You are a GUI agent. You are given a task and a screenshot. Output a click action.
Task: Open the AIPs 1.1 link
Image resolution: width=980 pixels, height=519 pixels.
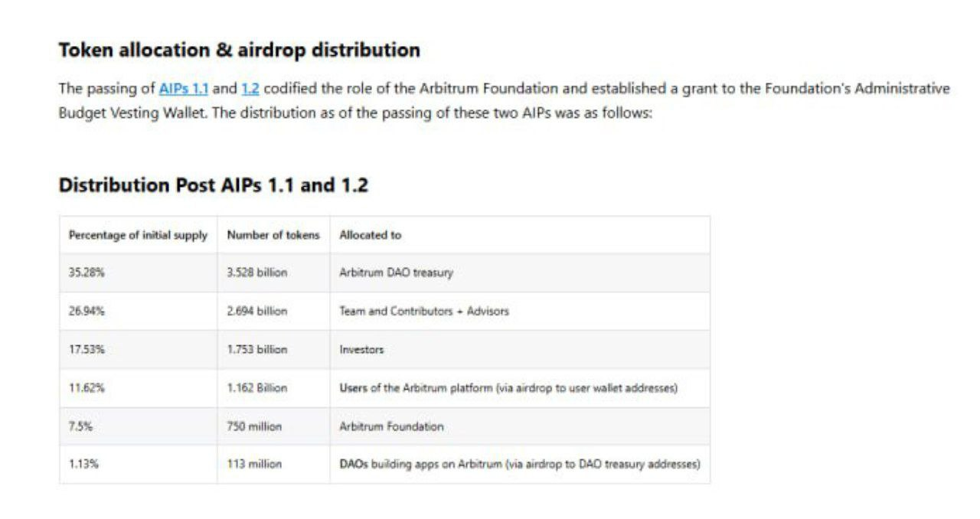click(183, 89)
